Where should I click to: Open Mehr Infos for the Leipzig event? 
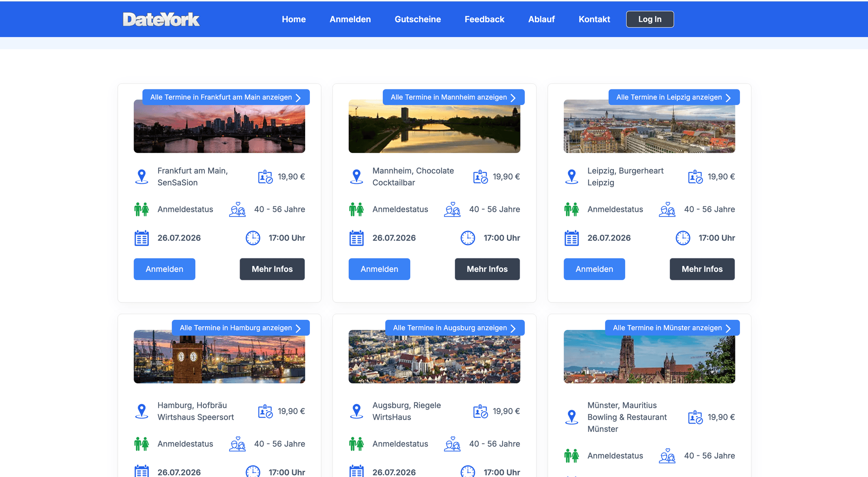click(x=702, y=269)
